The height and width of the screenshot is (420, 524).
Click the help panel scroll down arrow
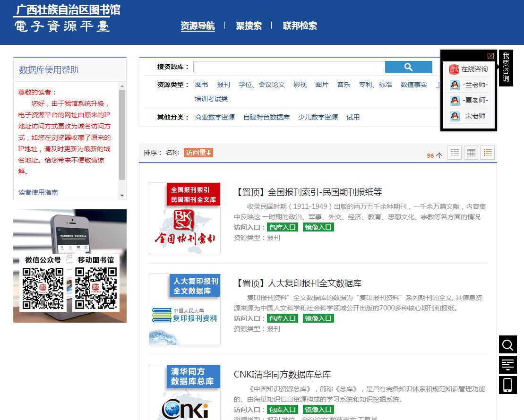click(x=122, y=196)
